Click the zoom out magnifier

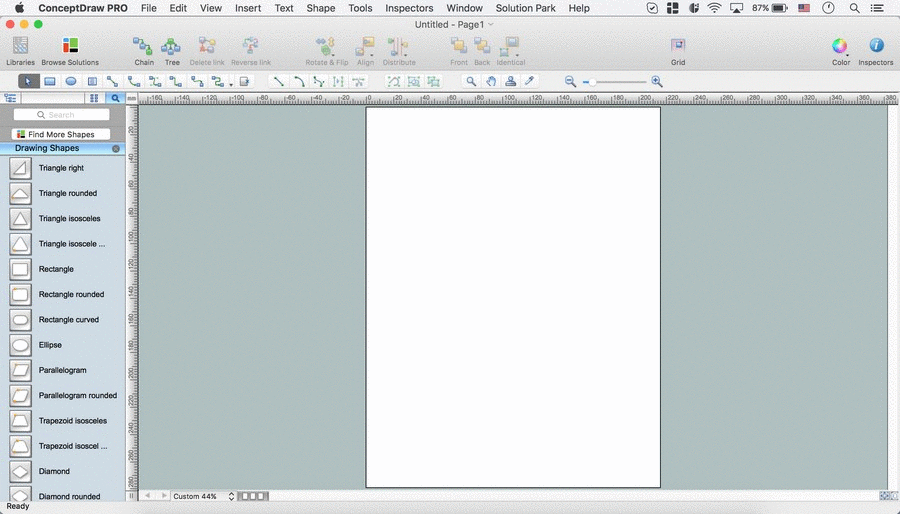click(x=570, y=82)
